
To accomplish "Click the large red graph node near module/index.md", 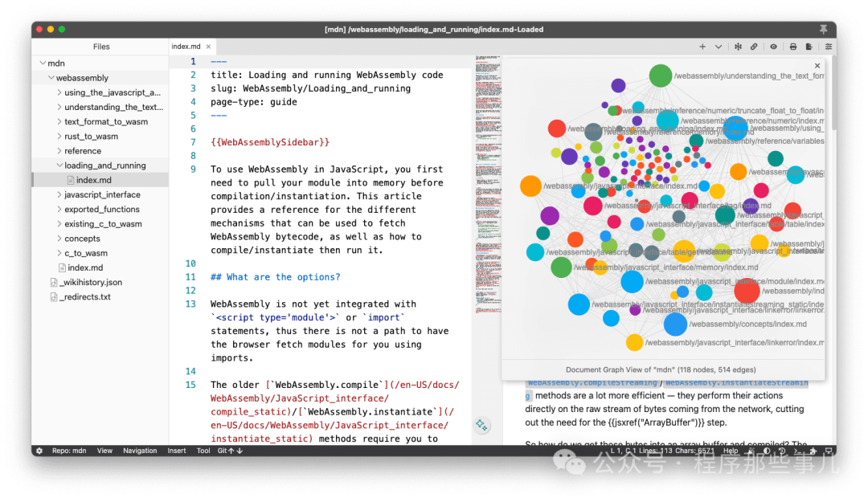I will pos(747,291).
